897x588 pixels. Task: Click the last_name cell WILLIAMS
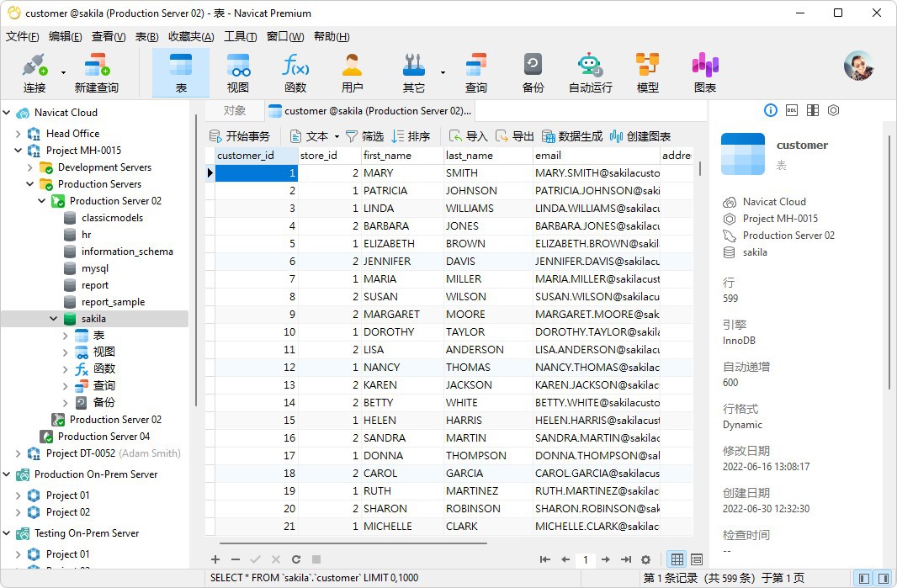(489, 209)
